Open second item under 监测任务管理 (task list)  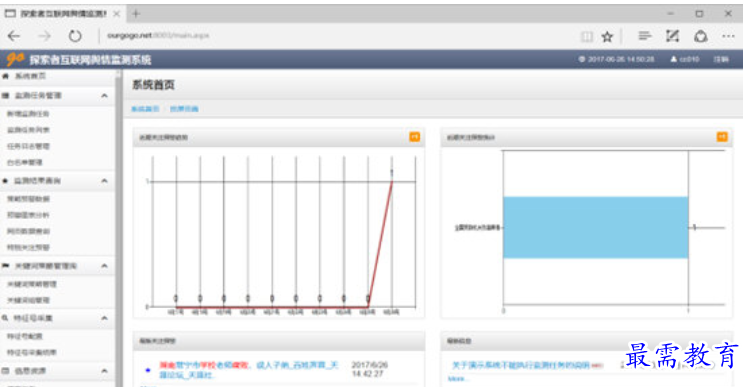(x=28, y=130)
